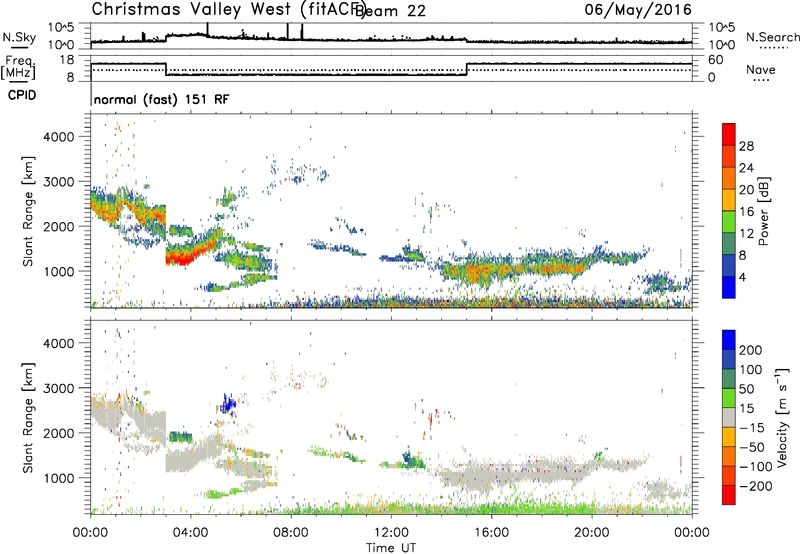Pick the gray band of the velocity colorbar
800x554 pixels.
[729, 417]
